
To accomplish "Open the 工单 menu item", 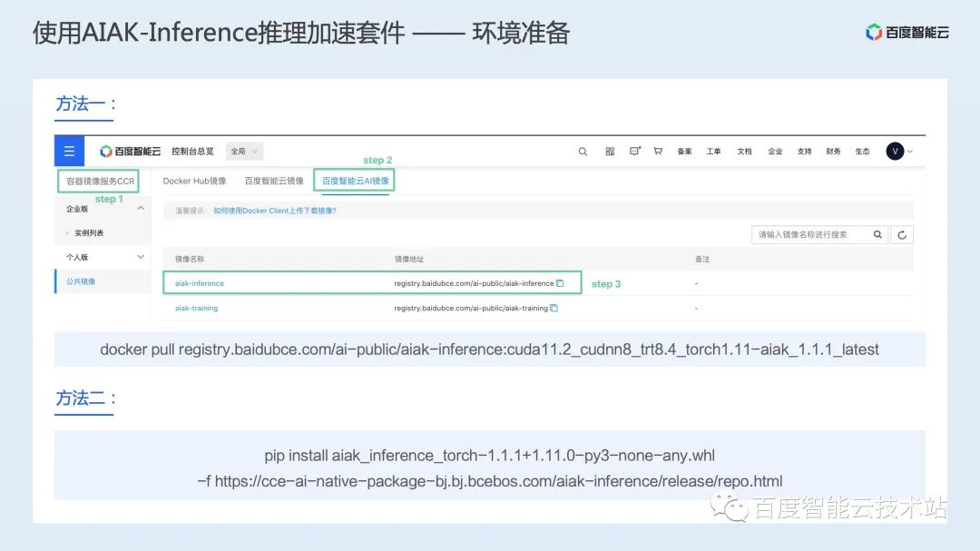I will 714,152.
